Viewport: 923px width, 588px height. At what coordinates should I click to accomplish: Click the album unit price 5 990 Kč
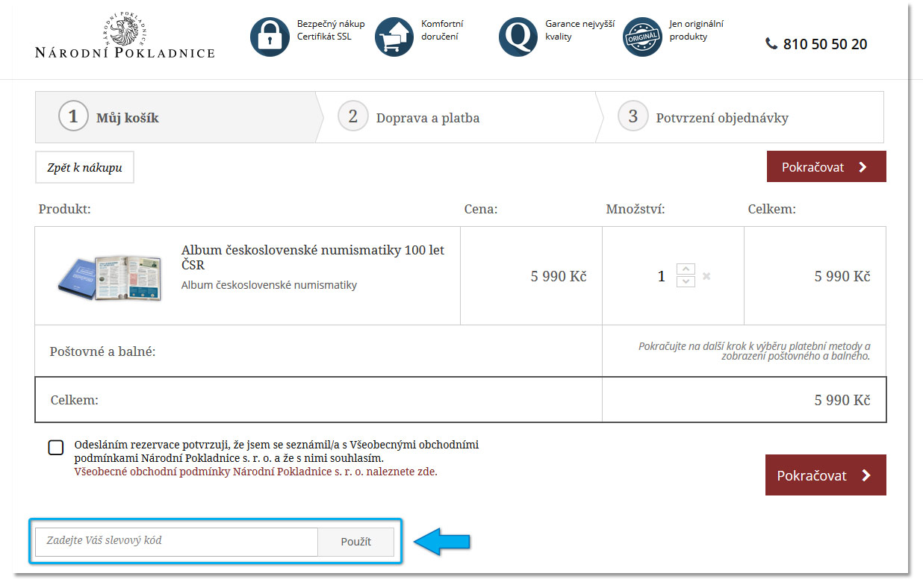(559, 276)
